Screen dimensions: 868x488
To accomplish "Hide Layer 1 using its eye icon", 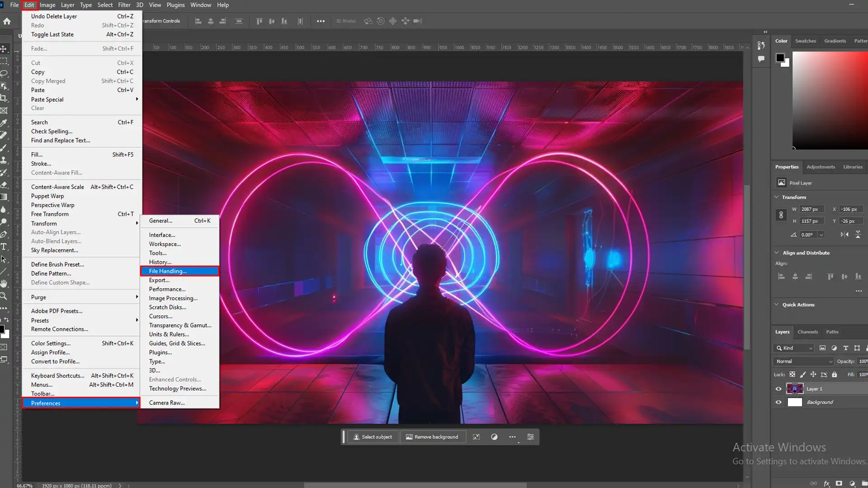I will [x=778, y=389].
